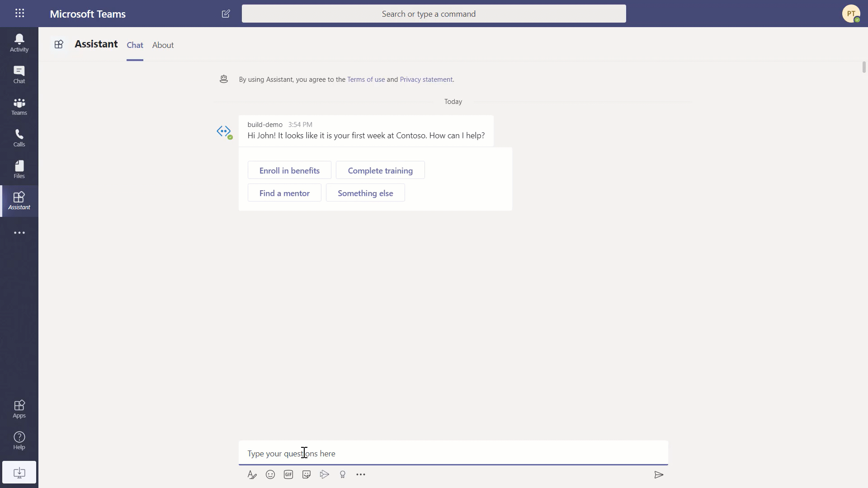The height and width of the screenshot is (488, 868).
Task: Start a new chat
Action: pyautogui.click(x=226, y=14)
